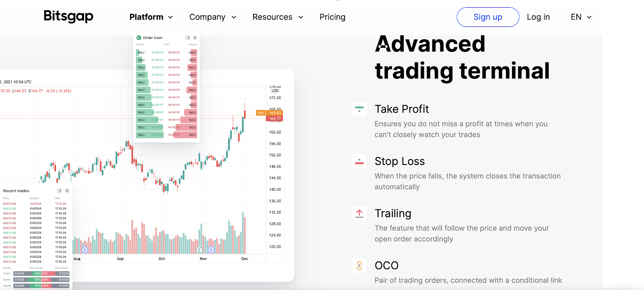Toggle the Order book layout view icon
This screenshot has height=290, width=644.
tap(188, 37)
